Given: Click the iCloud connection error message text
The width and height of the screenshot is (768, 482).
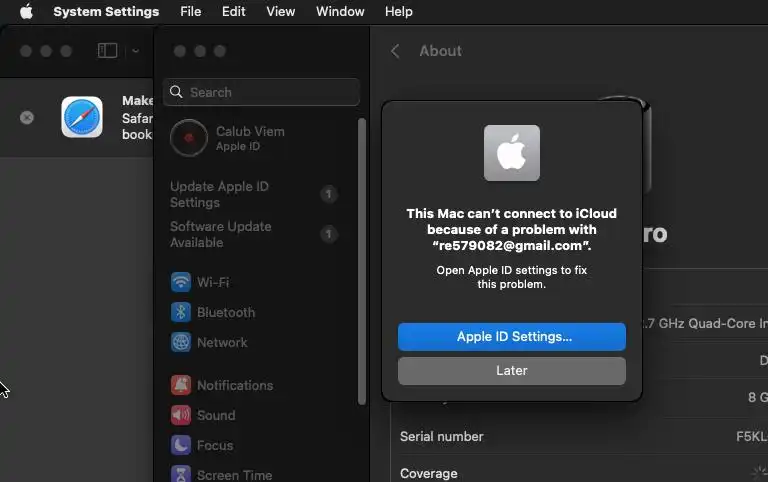Looking at the screenshot, I should [x=512, y=229].
